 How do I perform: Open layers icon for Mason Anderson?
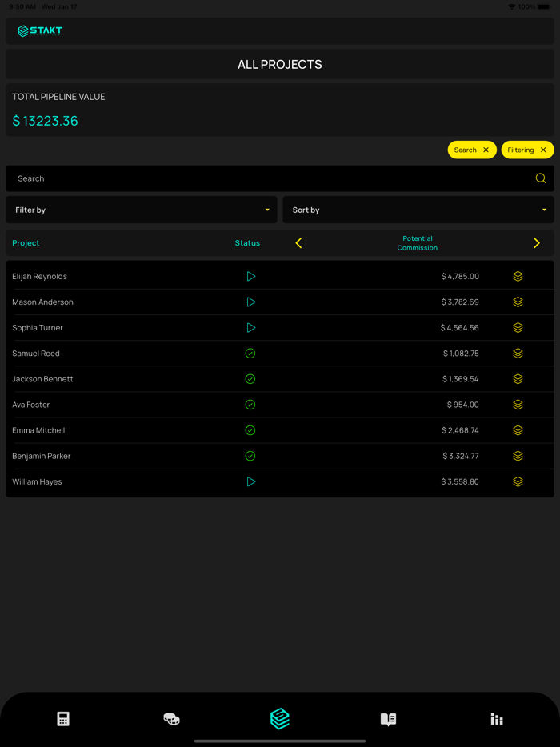click(x=518, y=302)
